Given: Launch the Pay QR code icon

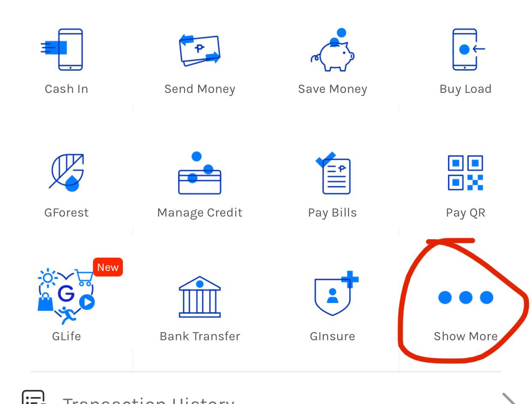Looking at the screenshot, I should tap(466, 173).
